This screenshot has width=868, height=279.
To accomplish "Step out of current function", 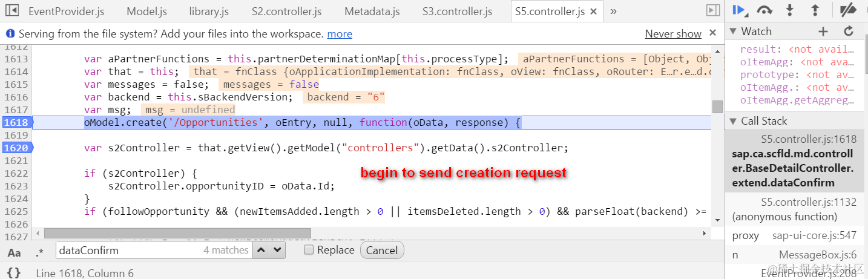I will tap(815, 10).
